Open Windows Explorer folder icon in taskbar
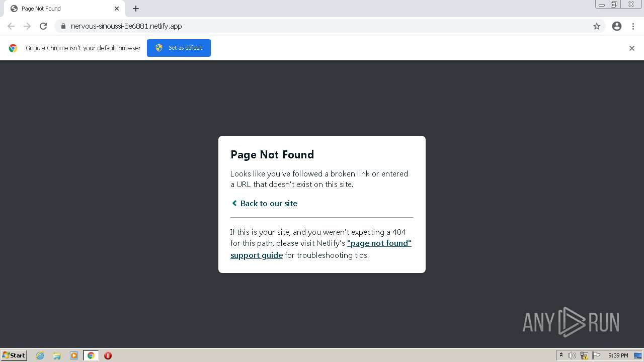The image size is (644, 362). click(x=57, y=355)
